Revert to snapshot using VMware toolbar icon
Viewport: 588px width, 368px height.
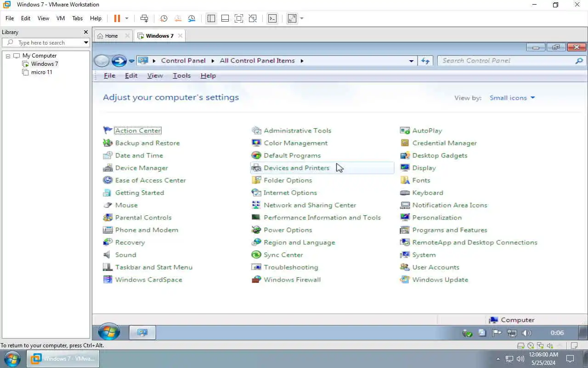(x=178, y=18)
